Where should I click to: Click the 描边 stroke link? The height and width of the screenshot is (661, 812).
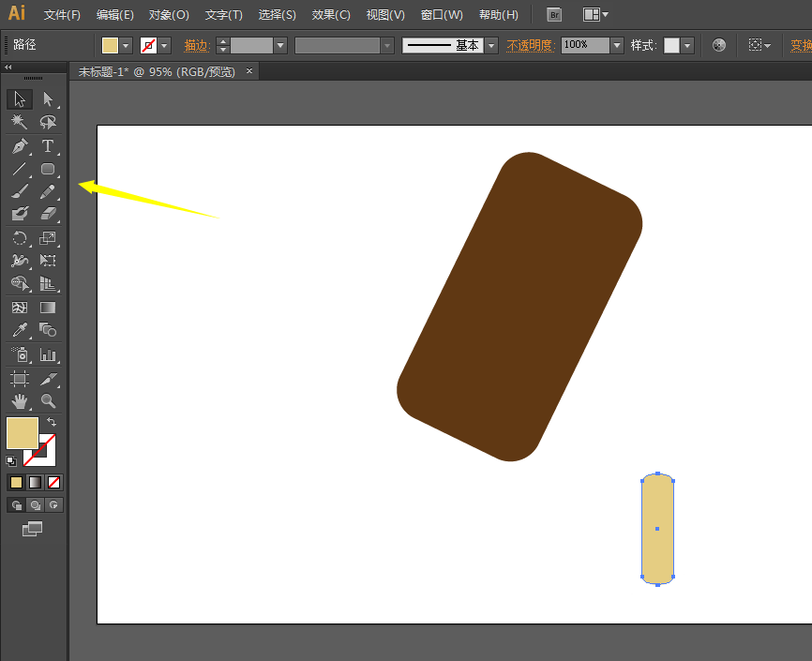[197, 45]
